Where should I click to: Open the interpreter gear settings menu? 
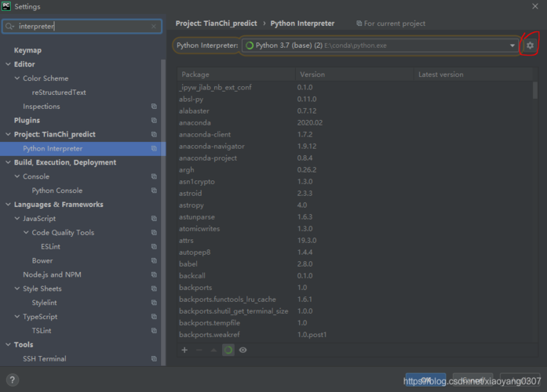(x=530, y=45)
